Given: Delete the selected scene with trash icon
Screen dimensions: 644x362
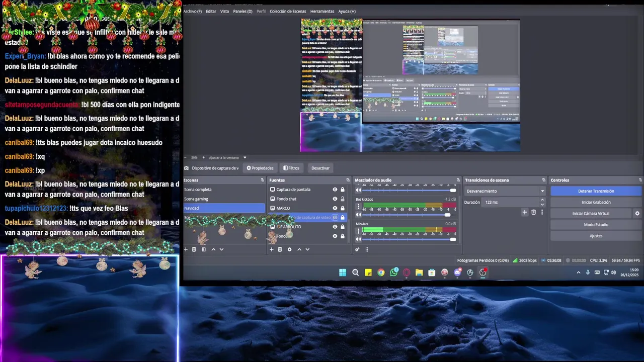Looking at the screenshot, I should [194, 249].
